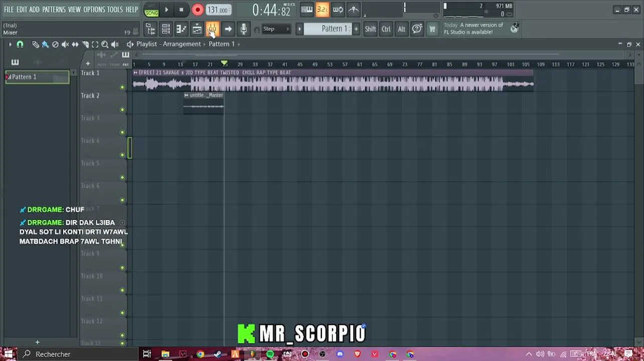Click the Shift modifier button

tap(370, 29)
